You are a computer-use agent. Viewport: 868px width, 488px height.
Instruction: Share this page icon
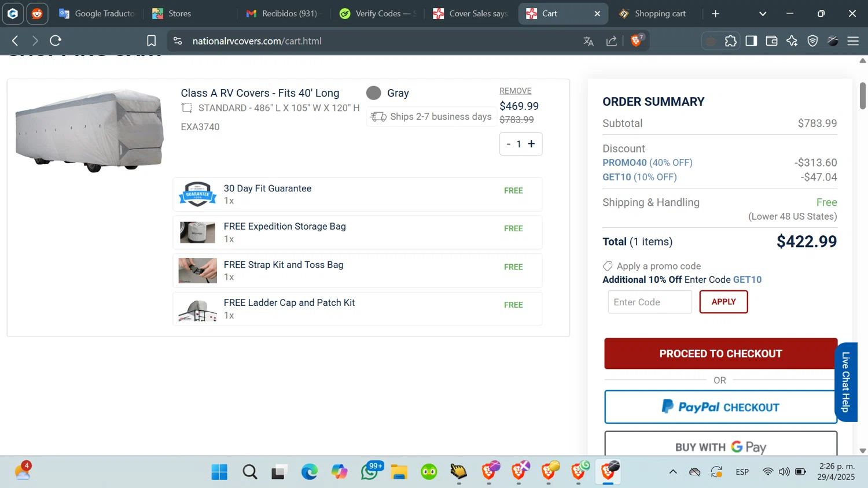click(x=612, y=41)
